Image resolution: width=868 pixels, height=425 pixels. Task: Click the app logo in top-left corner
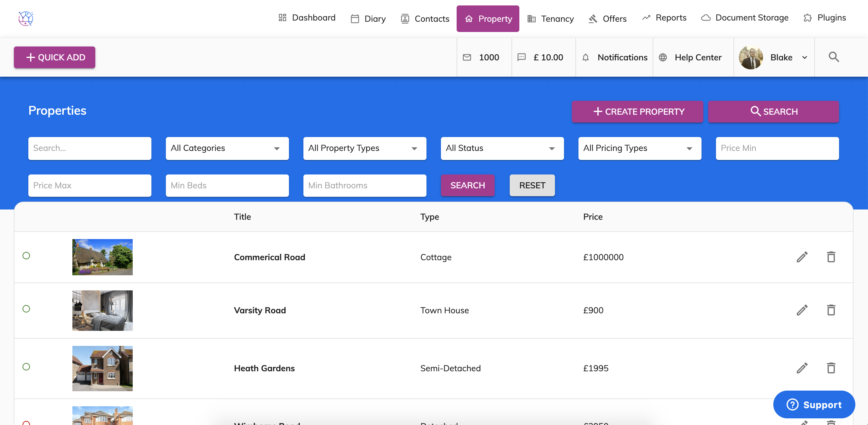(26, 18)
